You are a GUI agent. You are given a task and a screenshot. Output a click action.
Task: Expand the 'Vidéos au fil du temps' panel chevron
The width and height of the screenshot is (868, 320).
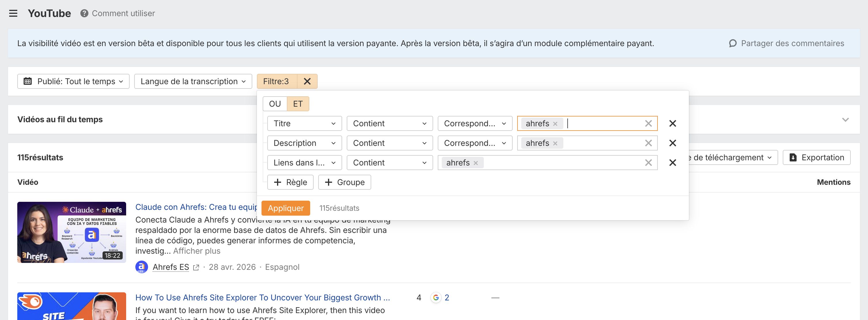pyautogui.click(x=845, y=120)
